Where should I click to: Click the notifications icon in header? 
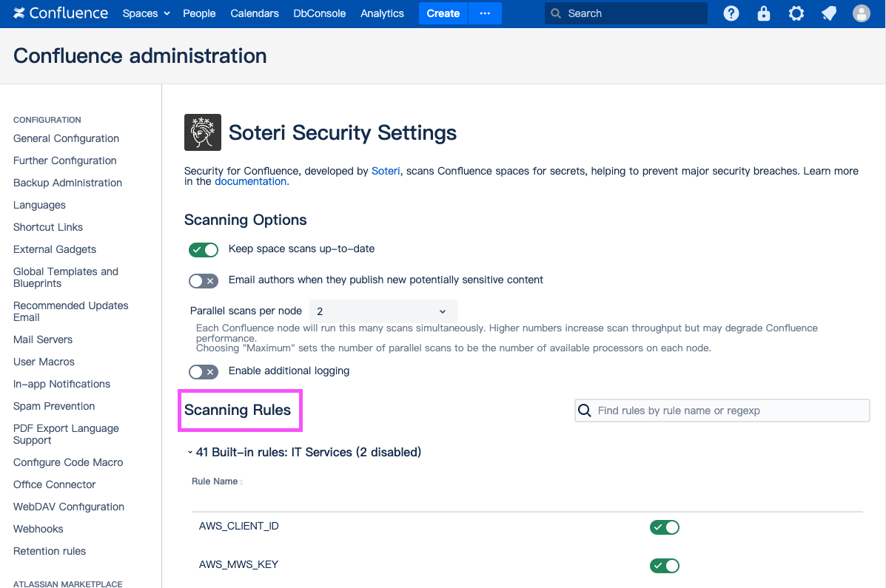point(829,13)
